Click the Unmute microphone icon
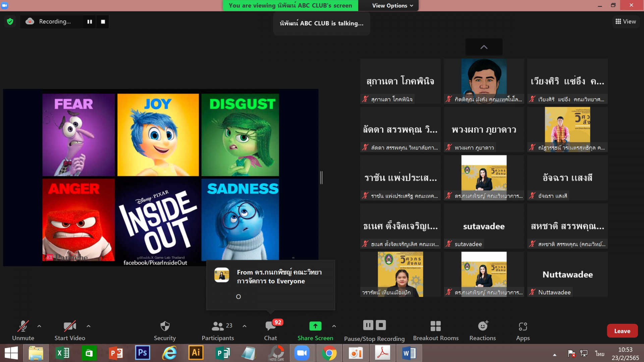644x362 pixels. tap(23, 326)
